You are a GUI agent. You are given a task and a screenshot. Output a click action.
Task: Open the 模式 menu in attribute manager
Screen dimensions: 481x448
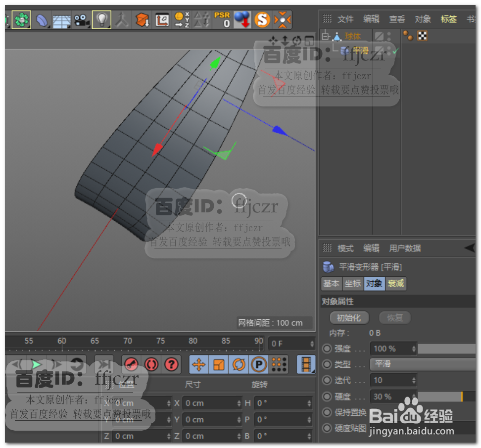point(345,248)
